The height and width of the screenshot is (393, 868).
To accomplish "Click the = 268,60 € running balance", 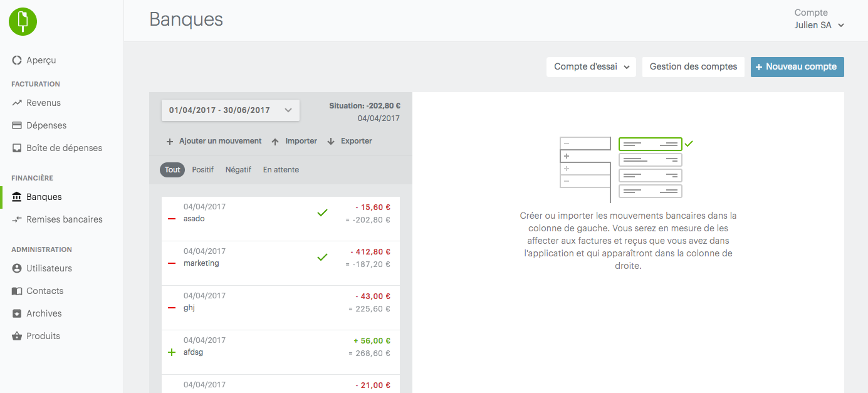I will tap(369, 354).
